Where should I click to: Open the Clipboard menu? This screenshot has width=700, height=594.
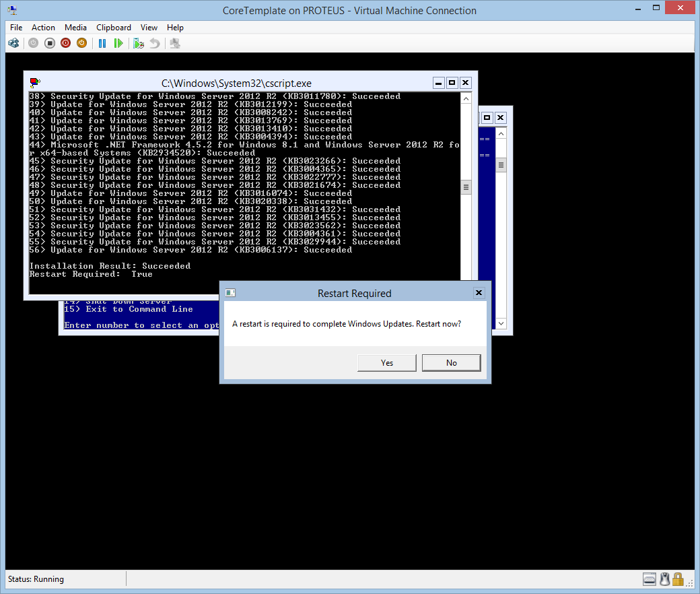tap(114, 28)
